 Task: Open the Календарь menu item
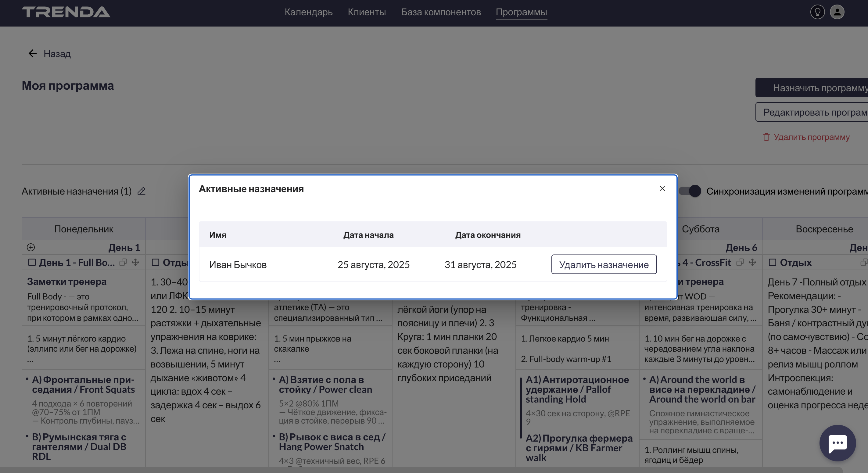click(x=308, y=12)
